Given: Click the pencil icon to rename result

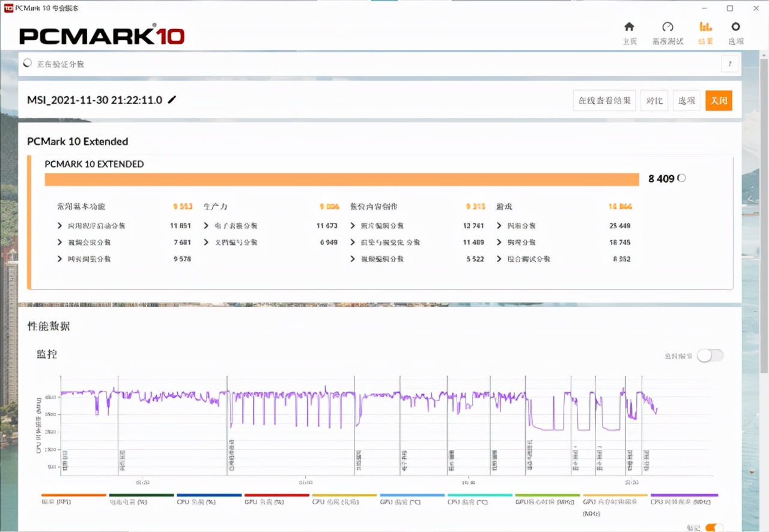Looking at the screenshot, I should (x=172, y=100).
